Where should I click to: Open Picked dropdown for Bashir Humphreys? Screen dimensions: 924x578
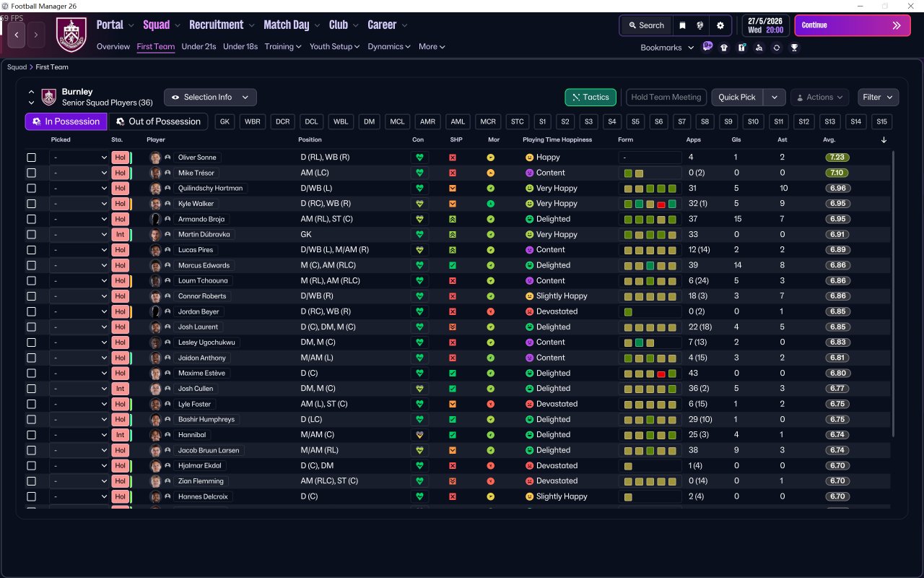coord(79,420)
